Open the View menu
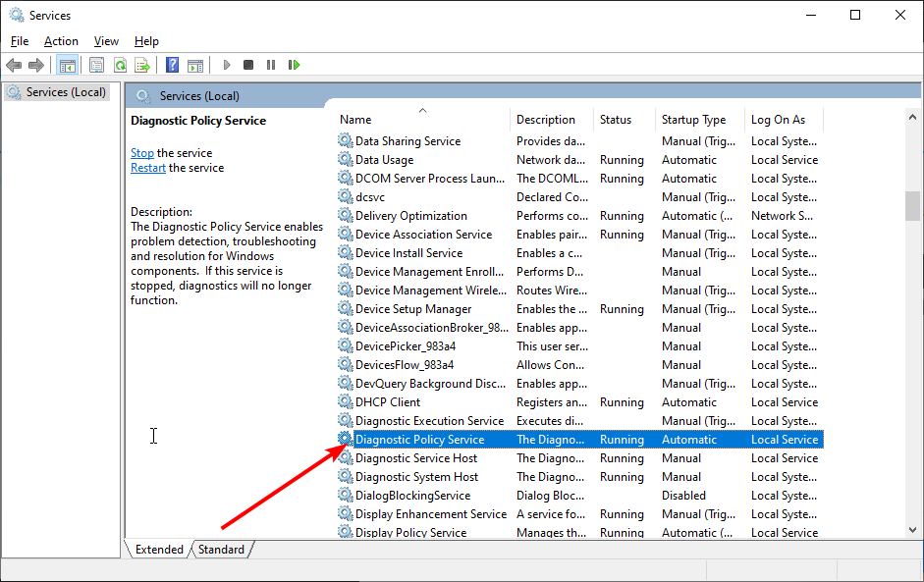Image resolution: width=924 pixels, height=582 pixels. [106, 41]
